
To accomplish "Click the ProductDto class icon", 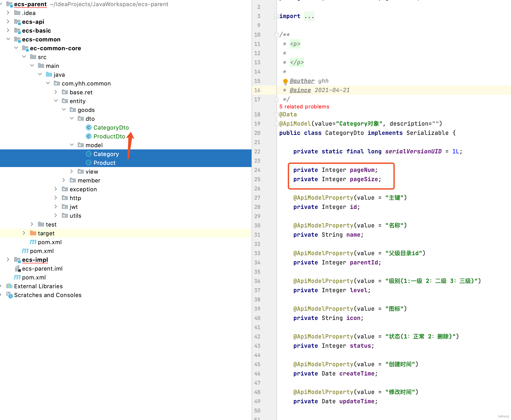I will (89, 136).
